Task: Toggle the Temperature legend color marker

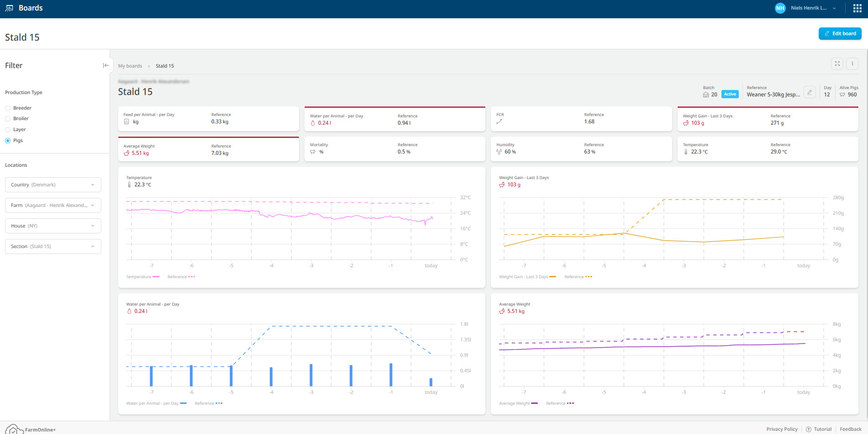Action: (x=156, y=277)
